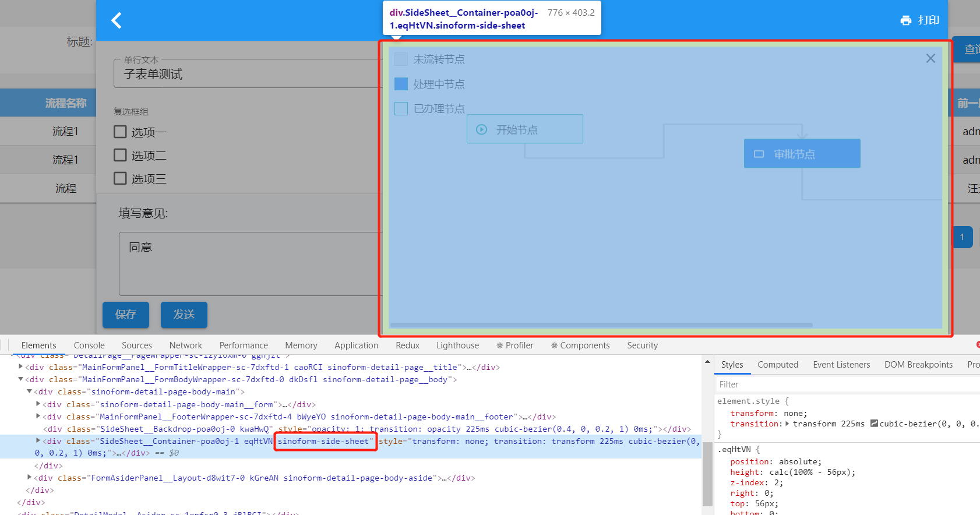Image resolution: width=980 pixels, height=515 pixels.
Task: Check the 选项三 checkbox
Action: [x=120, y=178]
